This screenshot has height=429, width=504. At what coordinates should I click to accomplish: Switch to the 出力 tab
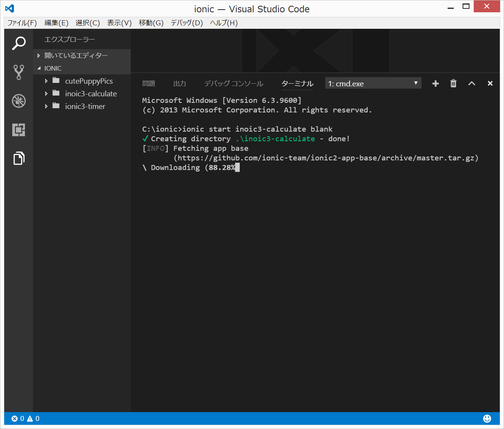pos(180,84)
